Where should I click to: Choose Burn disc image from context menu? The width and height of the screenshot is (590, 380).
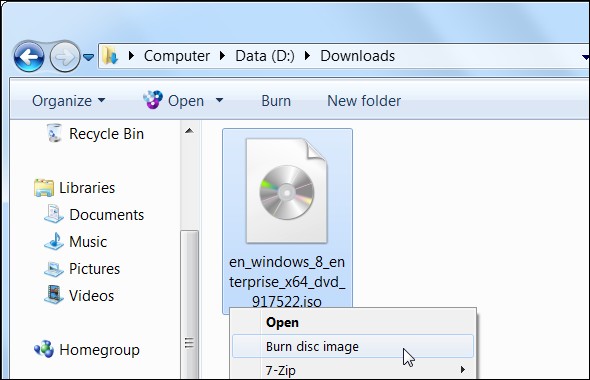353,346
